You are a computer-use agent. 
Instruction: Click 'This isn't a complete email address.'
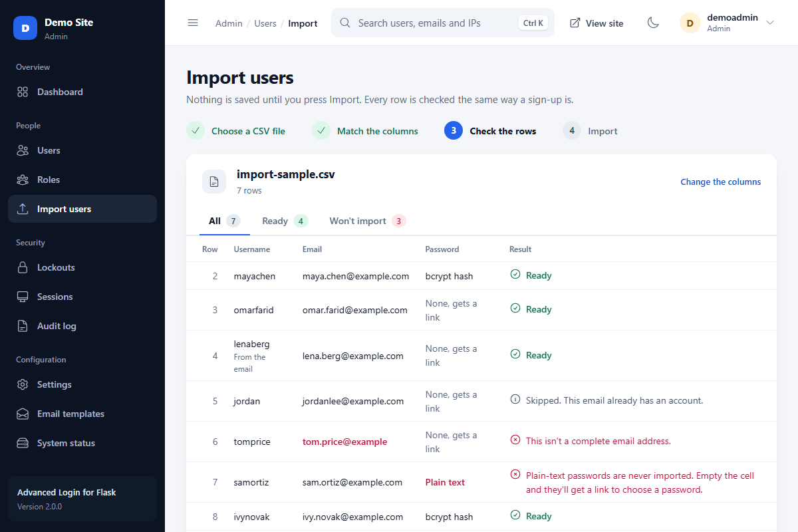(x=598, y=441)
